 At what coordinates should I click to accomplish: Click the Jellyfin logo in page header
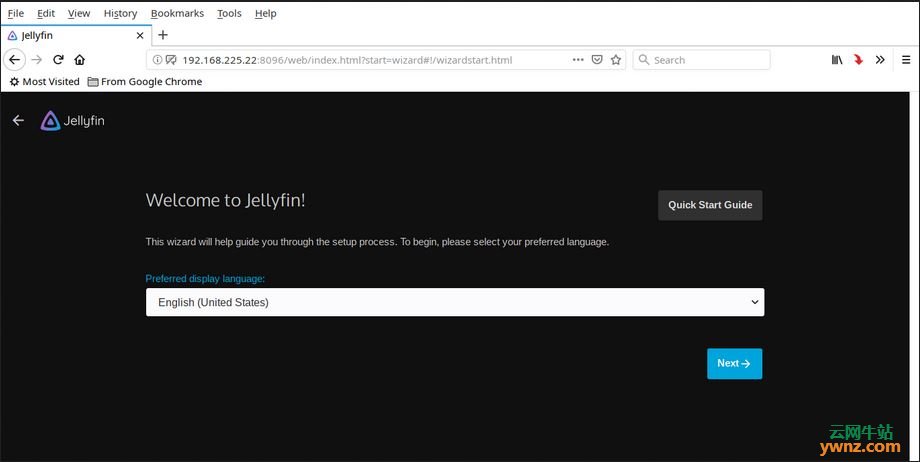click(72, 121)
